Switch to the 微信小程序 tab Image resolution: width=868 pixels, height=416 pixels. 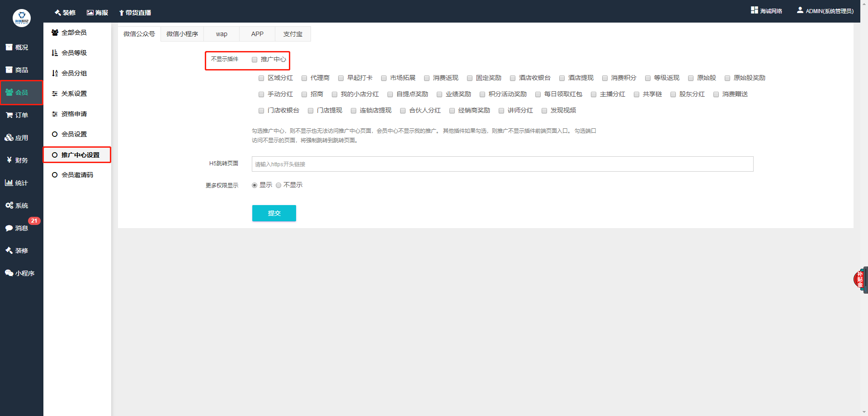182,34
